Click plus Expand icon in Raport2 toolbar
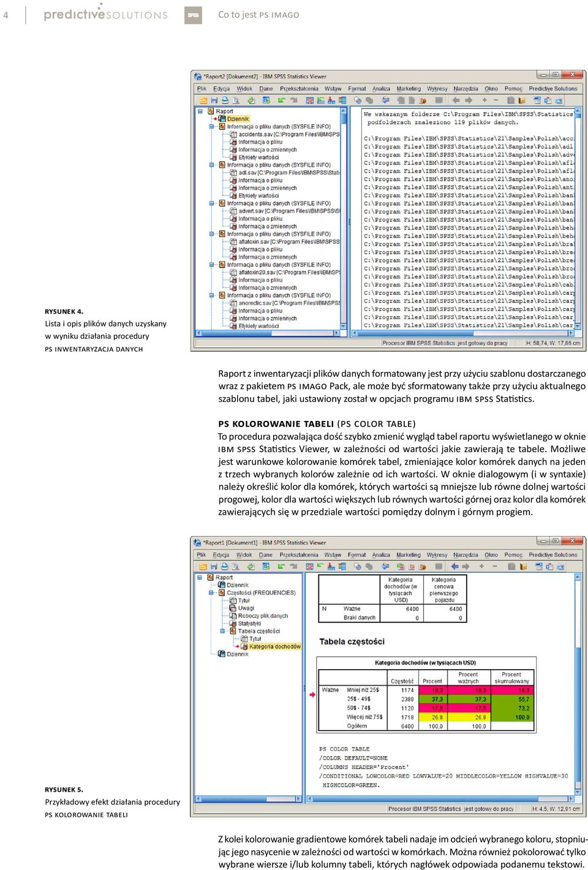588x870 pixels. coord(484,100)
